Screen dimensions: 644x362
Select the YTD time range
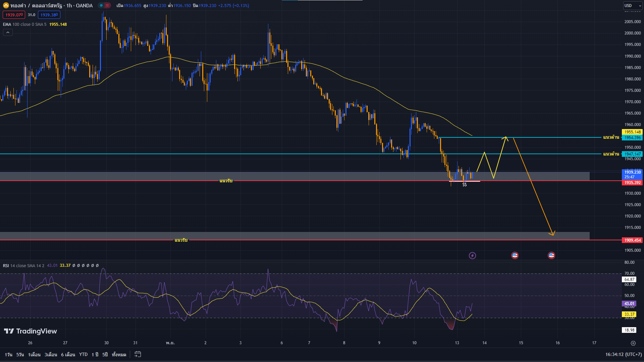(x=83, y=355)
